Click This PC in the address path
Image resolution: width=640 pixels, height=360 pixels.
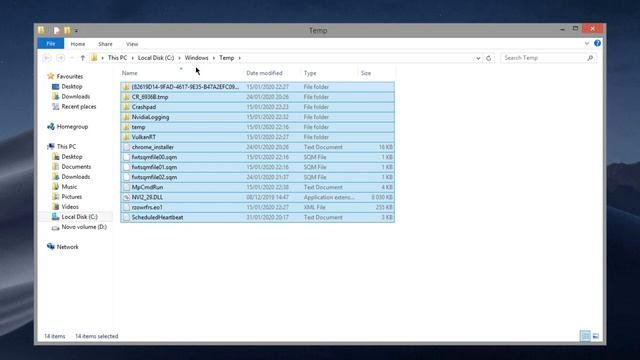point(117,58)
